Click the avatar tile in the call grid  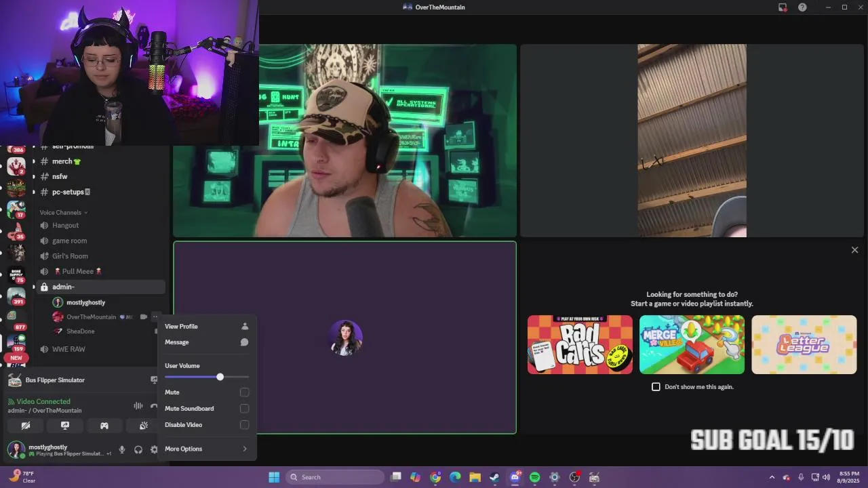345,338
